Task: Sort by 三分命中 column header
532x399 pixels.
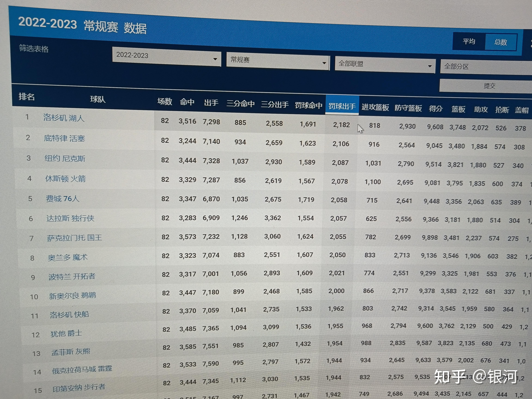Action: pyautogui.click(x=240, y=104)
